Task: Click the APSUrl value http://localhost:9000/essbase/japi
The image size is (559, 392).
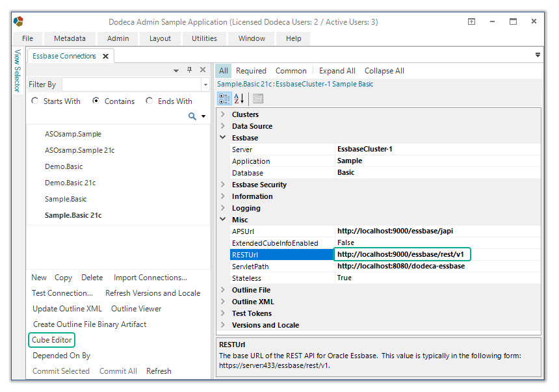Action: tap(395, 231)
